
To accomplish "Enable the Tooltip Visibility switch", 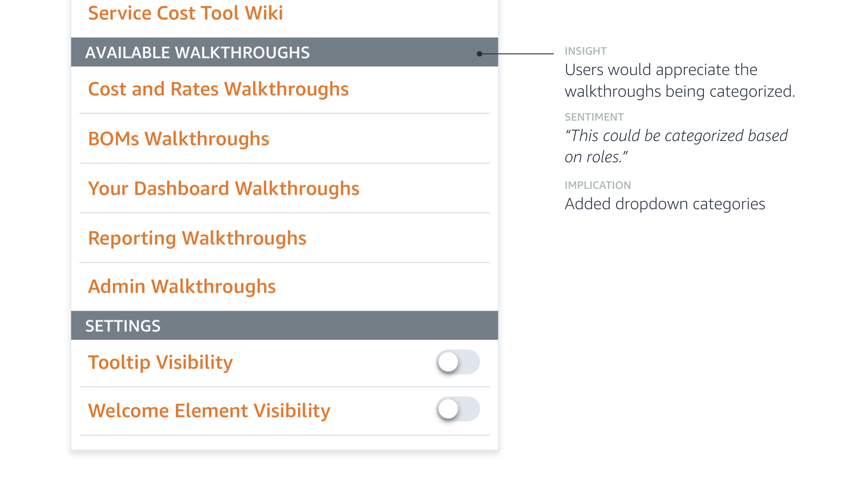I will pos(458,362).
